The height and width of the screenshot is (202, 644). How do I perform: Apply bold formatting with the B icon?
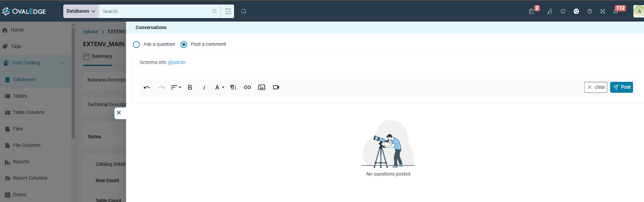(x=190, y=87)
